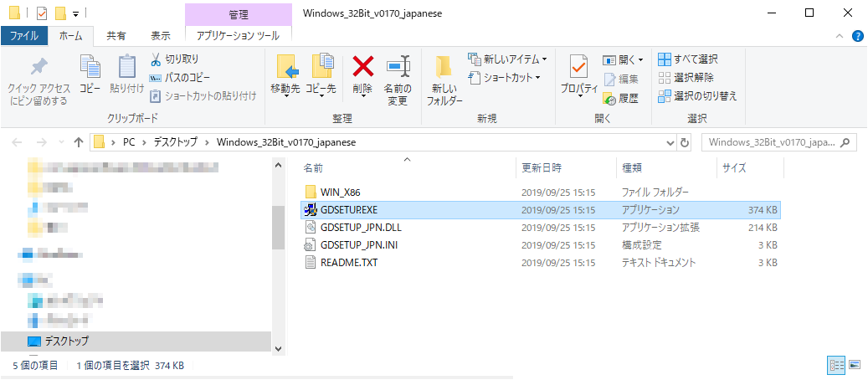Click the search magnifier icon
868x380 pixels.
(x=845, y=142)
